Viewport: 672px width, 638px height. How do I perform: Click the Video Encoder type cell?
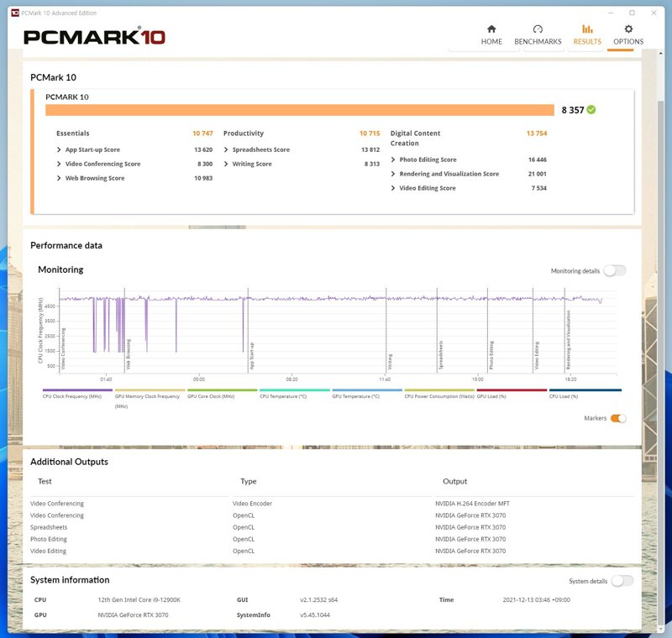pyautogui.click(x=252, y=504)
